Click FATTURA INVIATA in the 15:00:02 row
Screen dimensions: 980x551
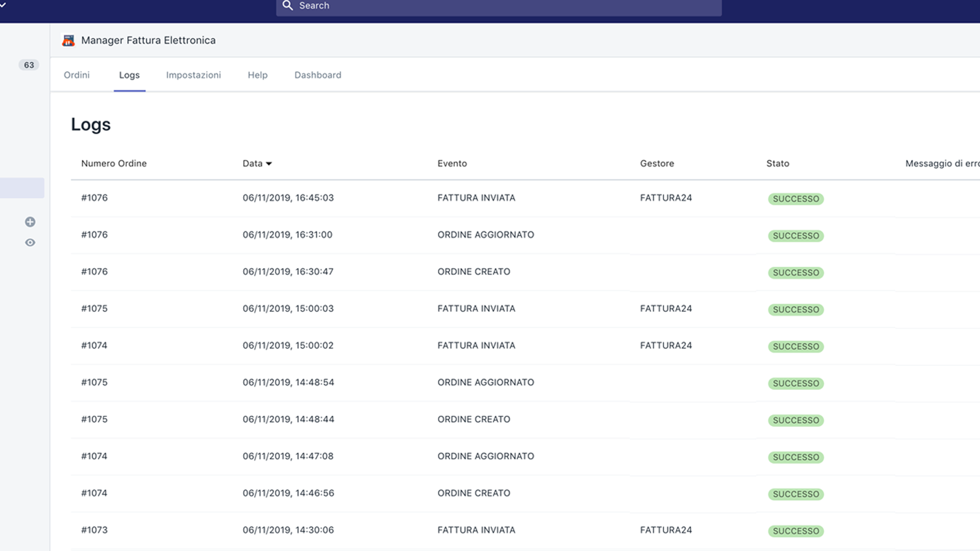(x=477, y=345)
